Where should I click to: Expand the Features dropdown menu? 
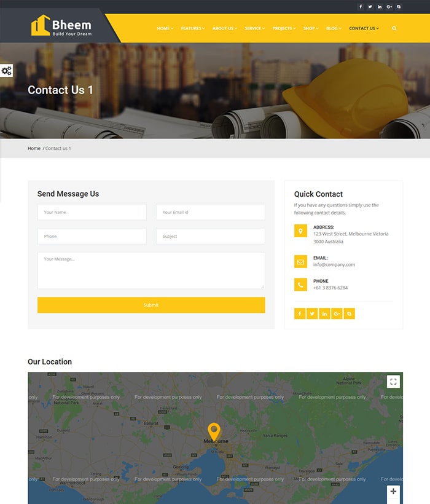point(193,28)
